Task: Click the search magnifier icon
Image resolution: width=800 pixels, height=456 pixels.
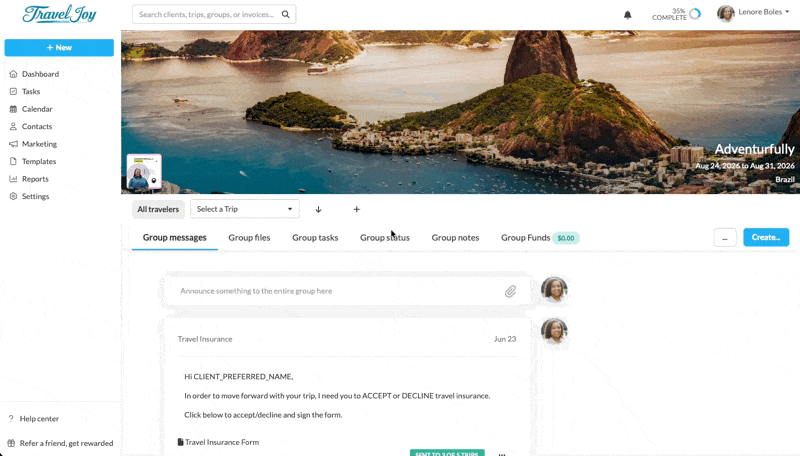Action: click(x=286, y=14)
